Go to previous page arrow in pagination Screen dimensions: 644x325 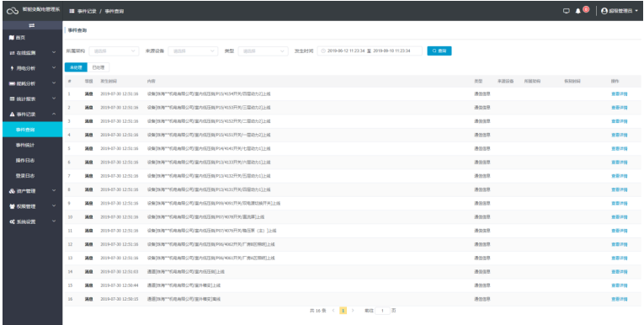tap(333, 311)
